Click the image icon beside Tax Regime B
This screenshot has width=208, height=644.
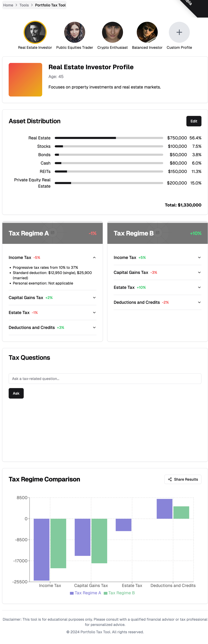(158, 232)
